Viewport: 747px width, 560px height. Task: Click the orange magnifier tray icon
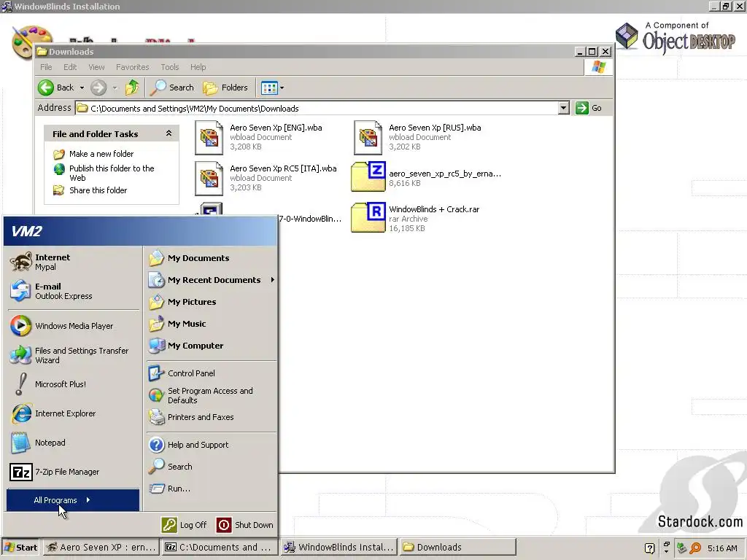point(695,548)
